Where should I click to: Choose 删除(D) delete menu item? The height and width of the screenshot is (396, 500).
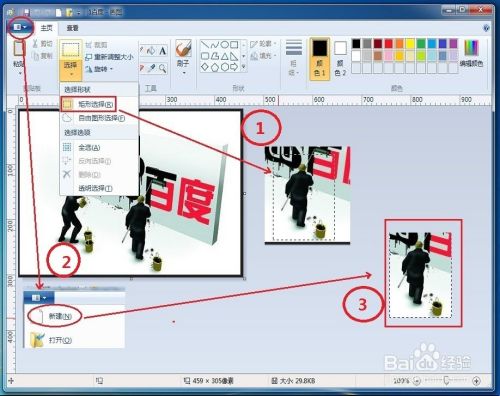pos(99,174)
